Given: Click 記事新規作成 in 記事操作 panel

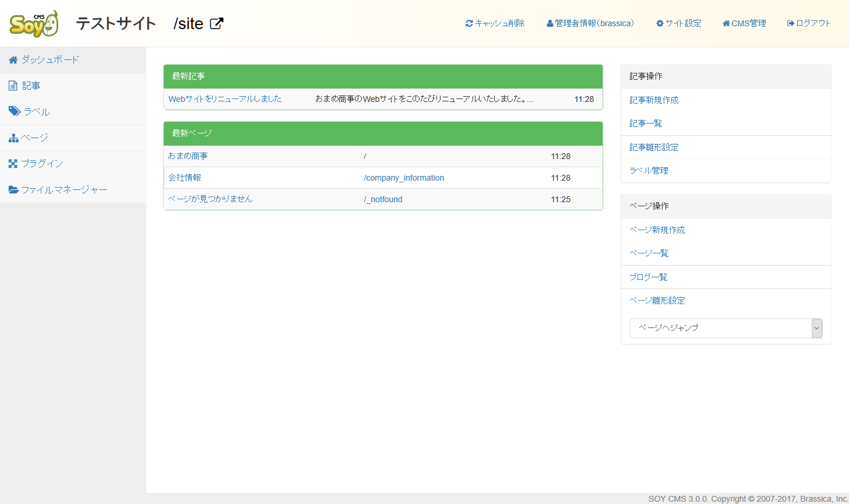Looking at the screenshot, I should coord(654,100).
